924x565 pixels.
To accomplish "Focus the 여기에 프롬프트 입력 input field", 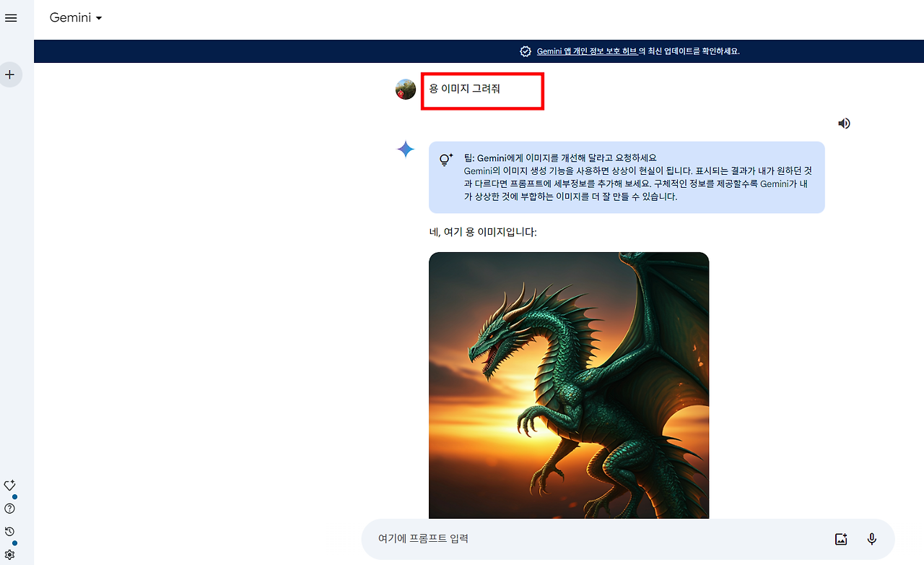I will 592,539.
